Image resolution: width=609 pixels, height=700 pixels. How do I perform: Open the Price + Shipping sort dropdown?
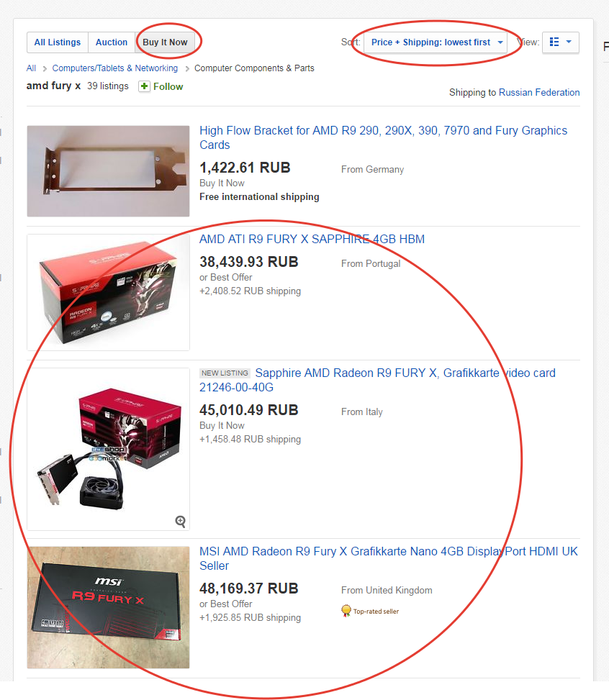point(436,42)
